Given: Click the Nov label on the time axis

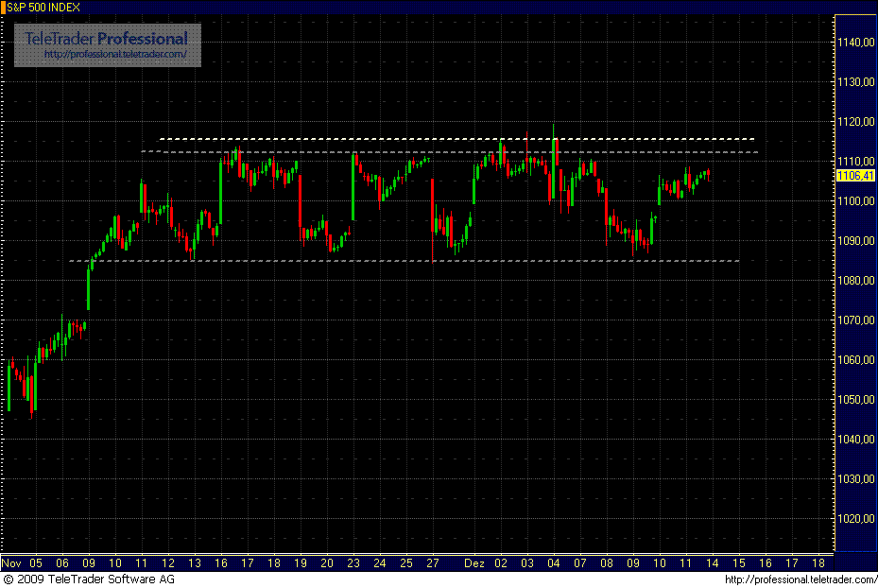Looking at the screenshot, I should [12, 562].
